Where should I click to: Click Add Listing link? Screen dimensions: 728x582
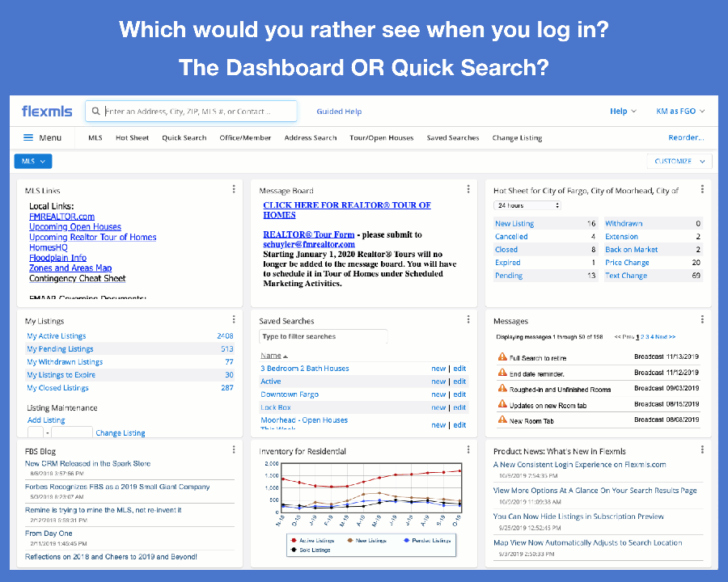[46, 420]
